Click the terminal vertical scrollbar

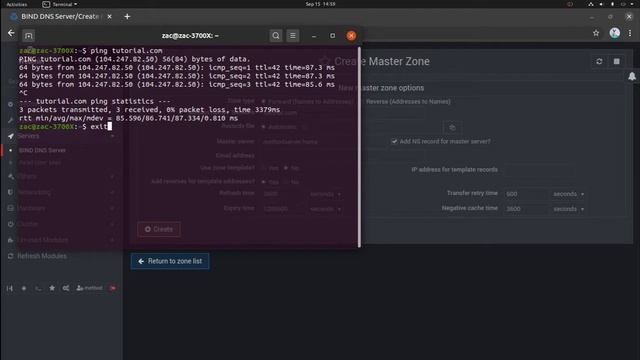coord(359,147)
